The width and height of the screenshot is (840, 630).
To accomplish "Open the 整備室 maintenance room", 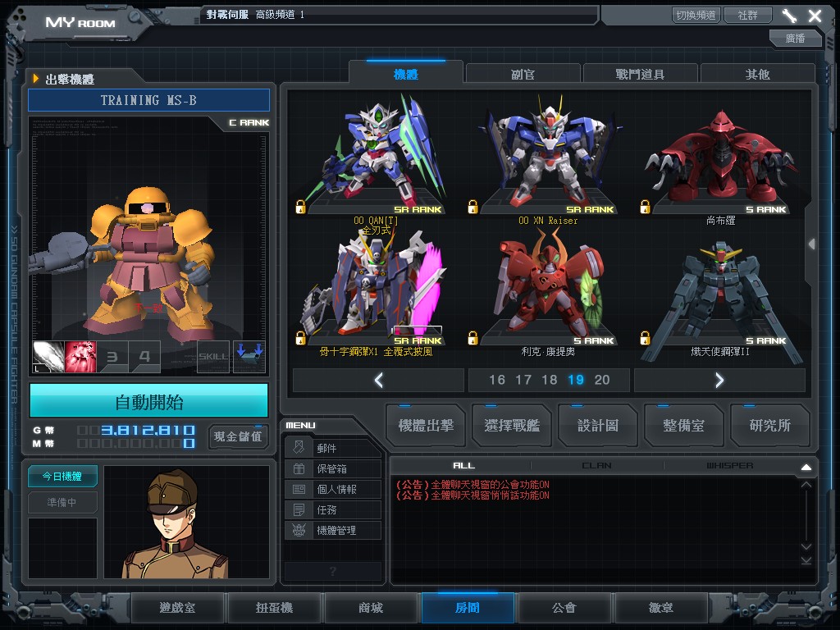I will tap(683, 426).
